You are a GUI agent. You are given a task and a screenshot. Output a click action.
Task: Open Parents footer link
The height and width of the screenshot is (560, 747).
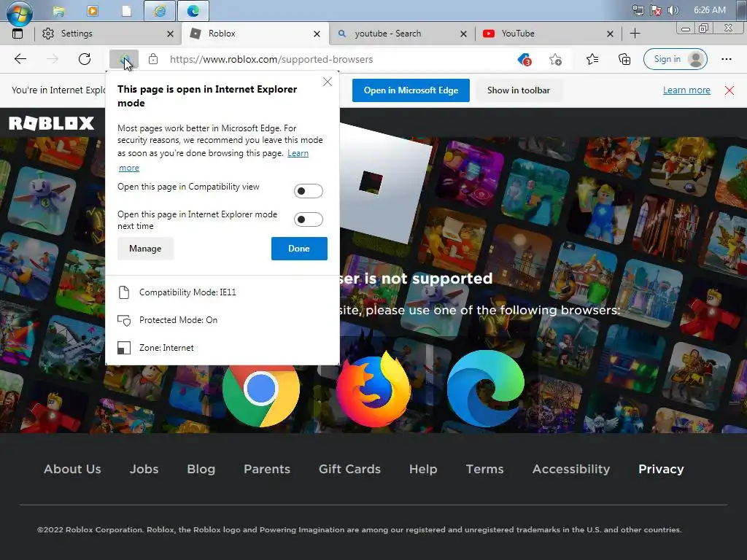point(267,469)
